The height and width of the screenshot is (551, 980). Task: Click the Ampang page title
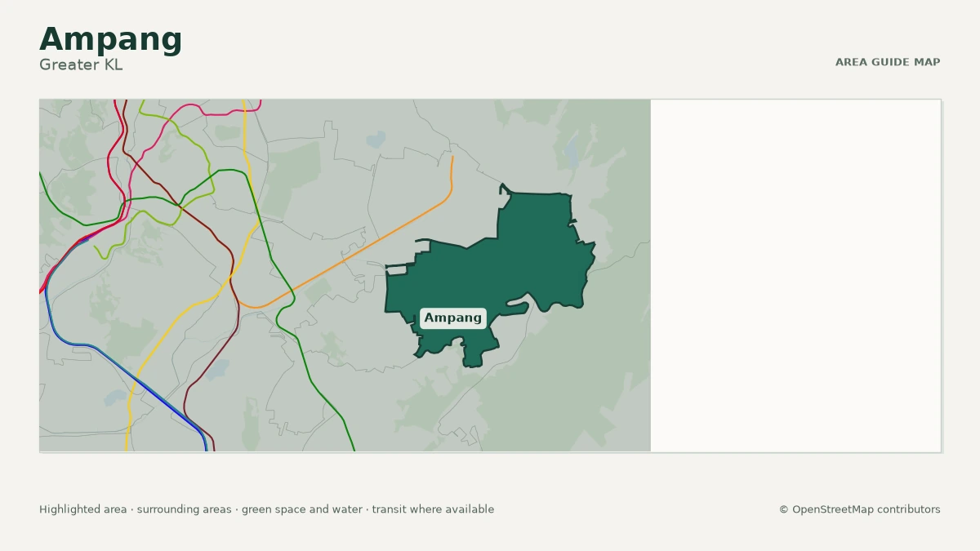111,39
